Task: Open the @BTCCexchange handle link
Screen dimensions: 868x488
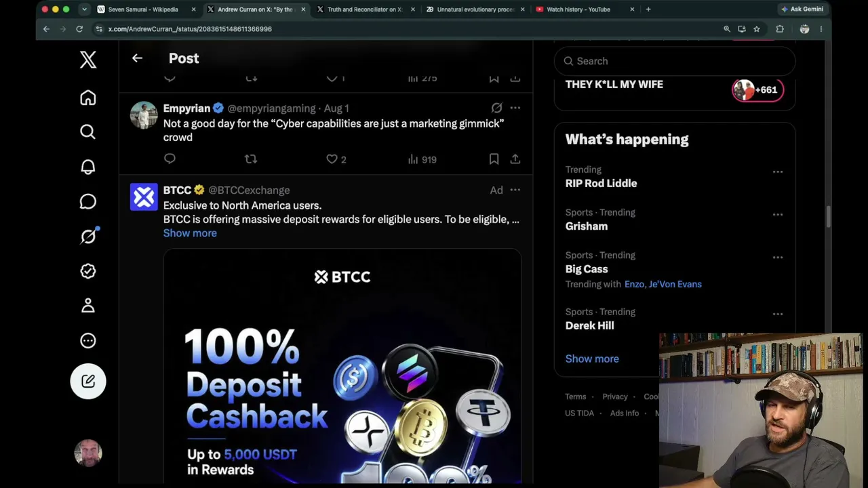Action: pyautogui.click(x=249, y=190)
